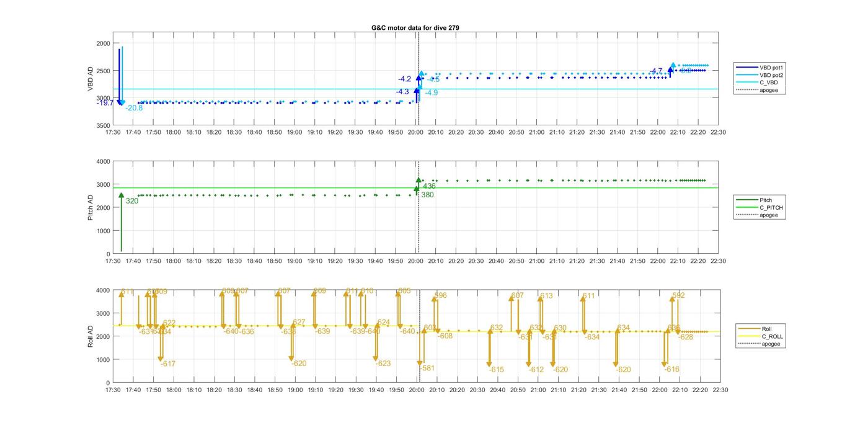This screenshot has height=430, width=868.
Task: Click the '-608' roll rate label
Action: 445,336
